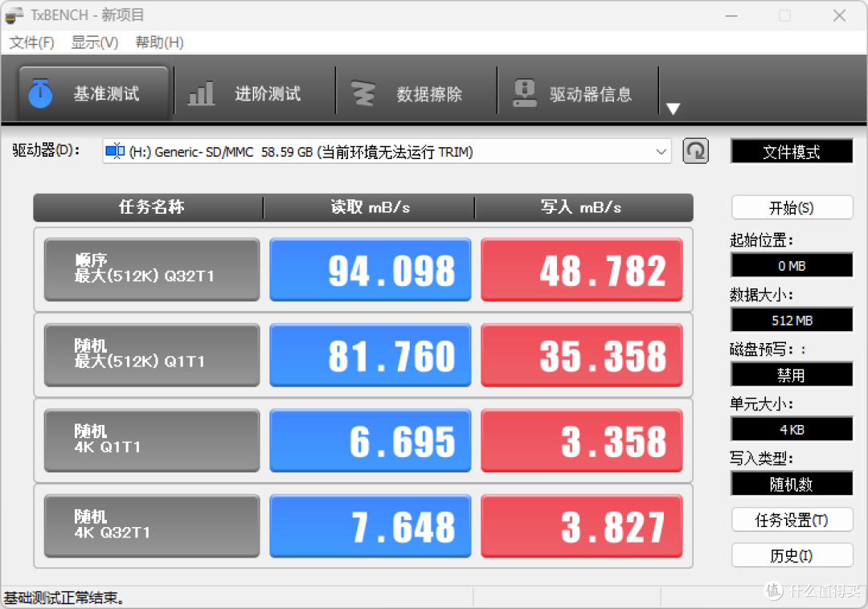This screenshot has width=868, height=609.
Task: Open the 帮助(H) menu
Action: pos(159,43)
